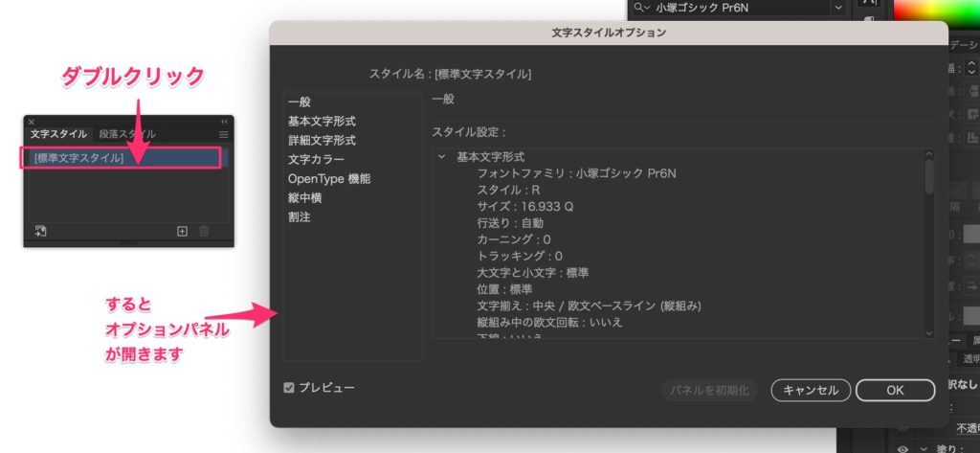980x453 pixels.
Task: Switch to the 段落スタイル tab
Action: pos(126,134)
